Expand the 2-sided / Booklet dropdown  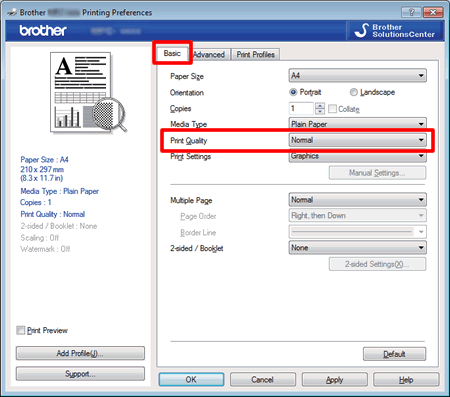[357, 248]
